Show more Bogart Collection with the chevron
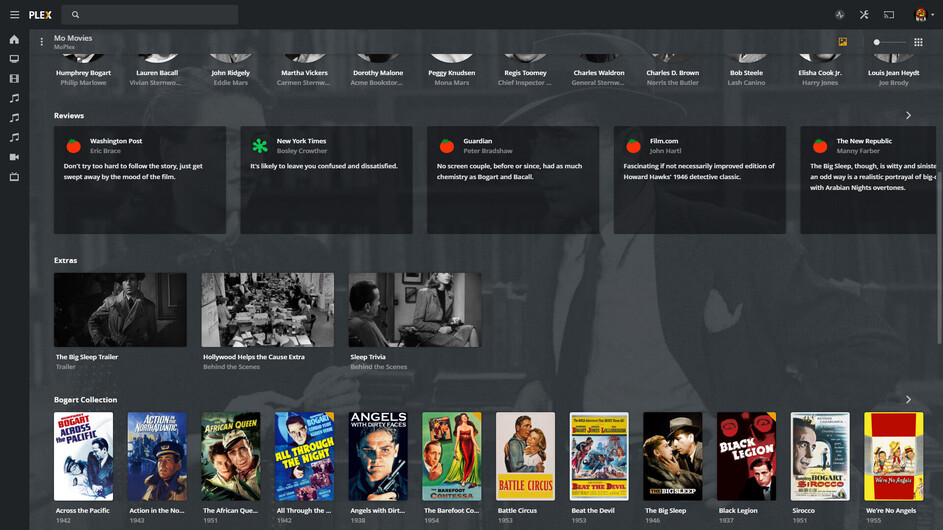The image size is (943, 530). tap(908, 399)
